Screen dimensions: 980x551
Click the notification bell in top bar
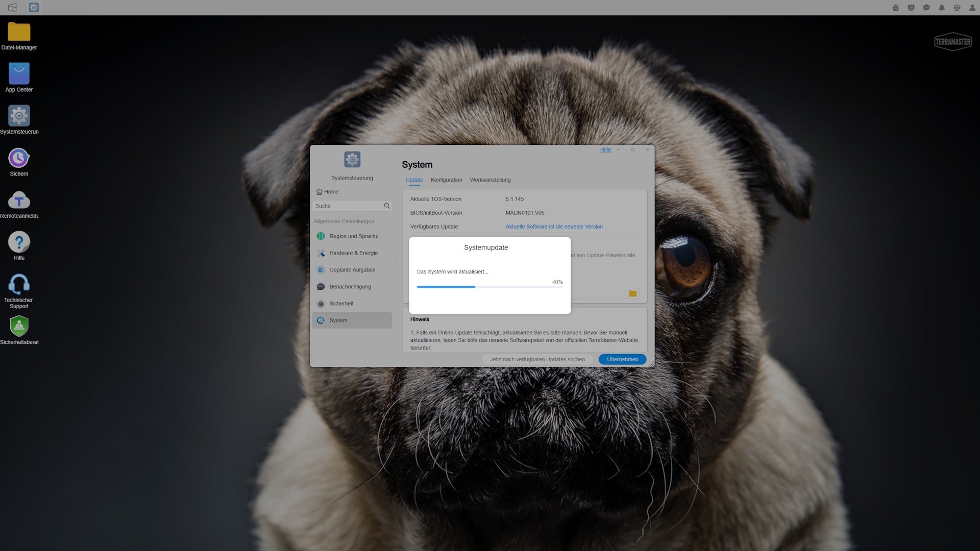pyautogui.click(x=942, y=8)
